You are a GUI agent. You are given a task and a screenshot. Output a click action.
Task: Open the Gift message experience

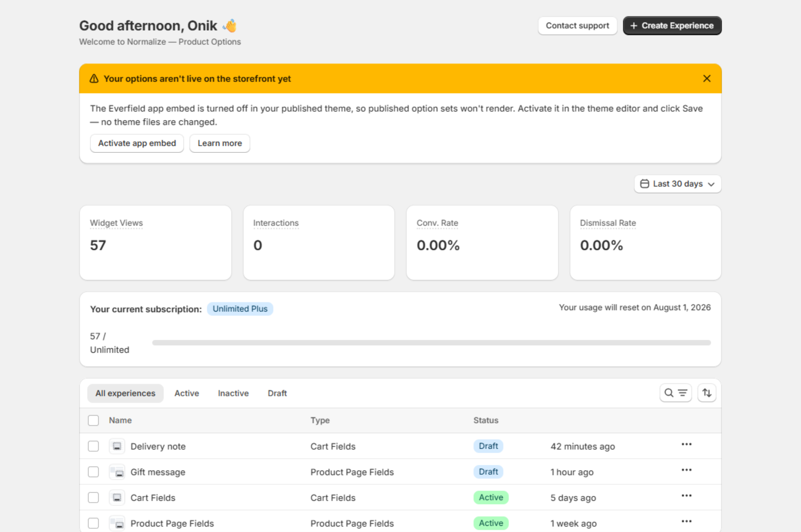(158, 472)
